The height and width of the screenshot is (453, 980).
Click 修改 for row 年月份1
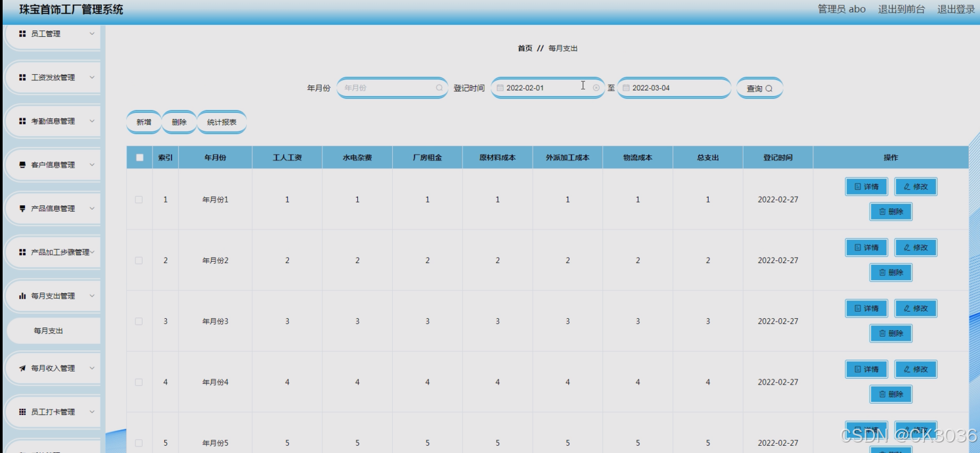916,187
